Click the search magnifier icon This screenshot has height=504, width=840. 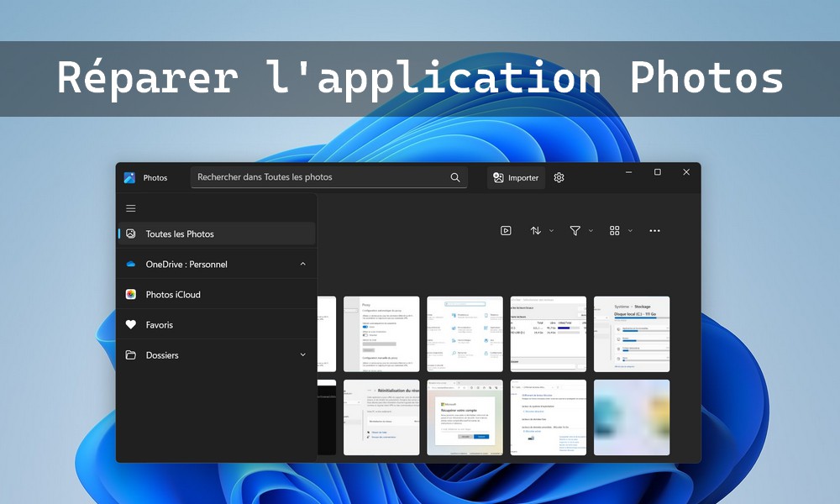pyautogui.click(x=455, y=177)
